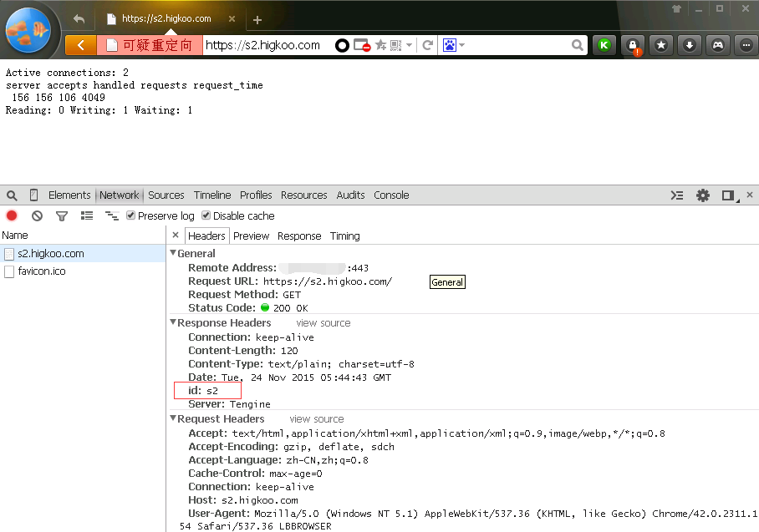
Task: Click view source beside Response Headers
Action: pyautogui.click(x=323, y=323)
